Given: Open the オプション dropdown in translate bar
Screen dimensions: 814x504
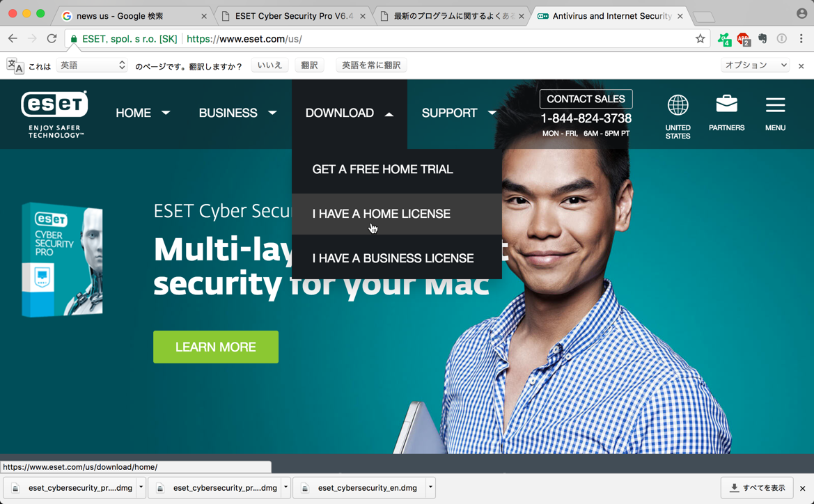Looking at the screenshot, I should pyautogui.click(x=756, y=65).
